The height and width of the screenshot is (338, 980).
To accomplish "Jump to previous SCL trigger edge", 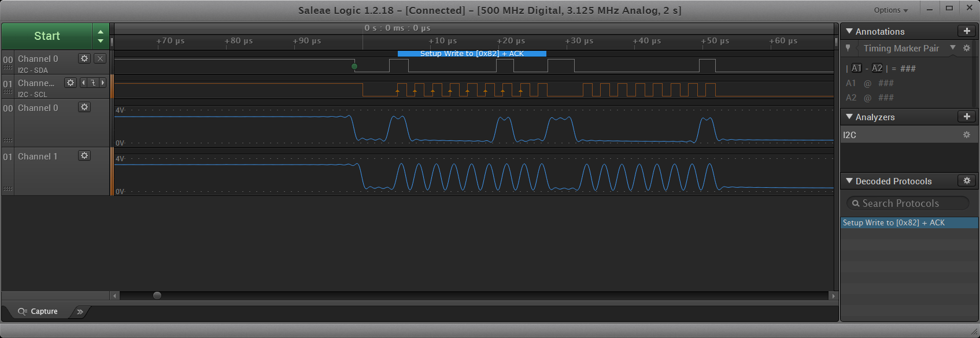I will point(83,83).
